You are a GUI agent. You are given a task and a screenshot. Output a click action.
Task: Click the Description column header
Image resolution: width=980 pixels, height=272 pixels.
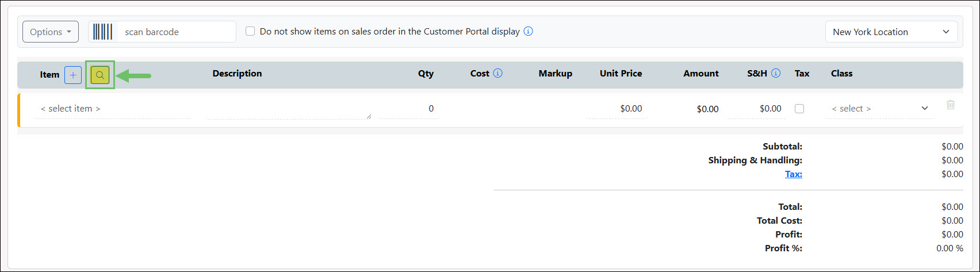237,73
